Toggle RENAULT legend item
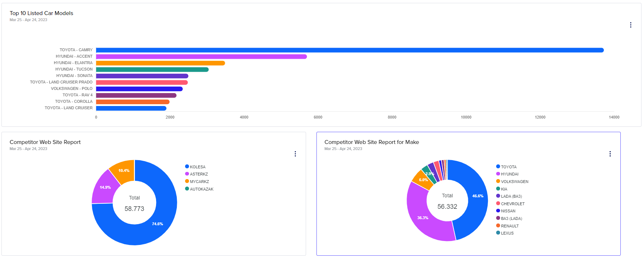644x260 pixels. [x=507, y=226]
